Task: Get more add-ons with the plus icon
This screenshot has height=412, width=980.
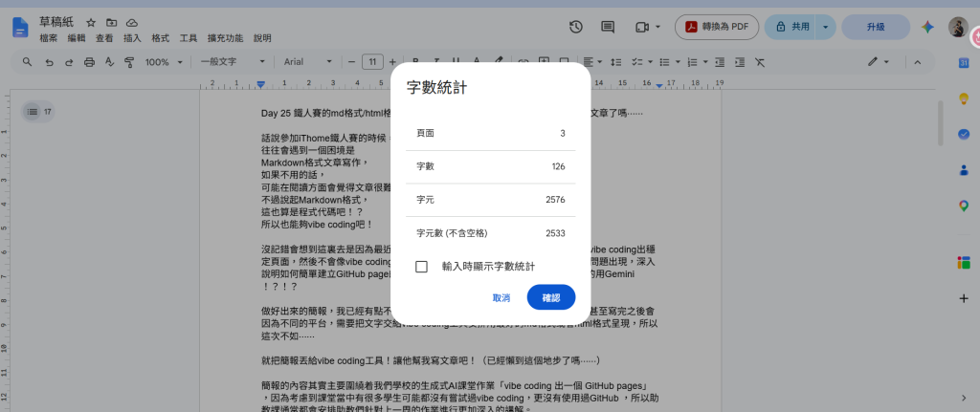Action: tap(964, 298)
